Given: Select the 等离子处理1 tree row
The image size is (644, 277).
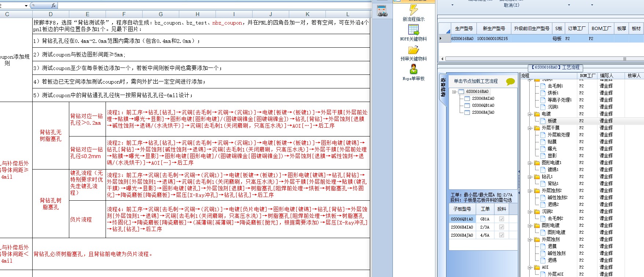Looking at the screenshot, I should tap(560, 100).
